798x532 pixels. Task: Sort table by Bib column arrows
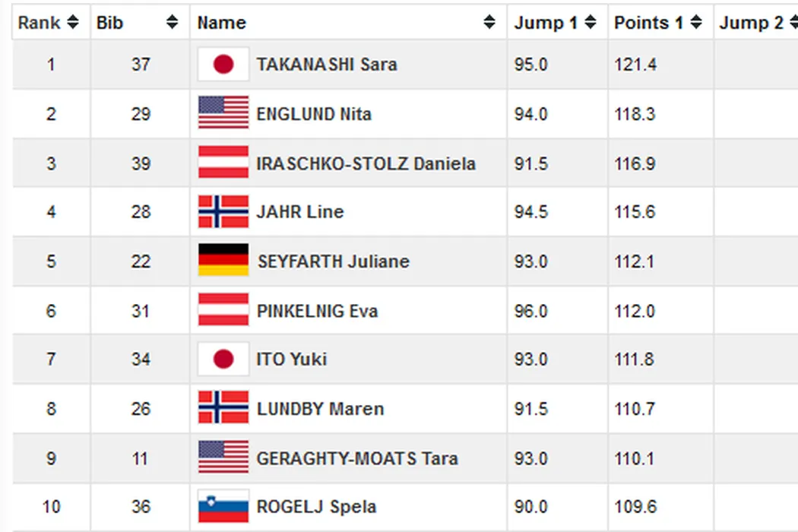(x=173, y=23)
